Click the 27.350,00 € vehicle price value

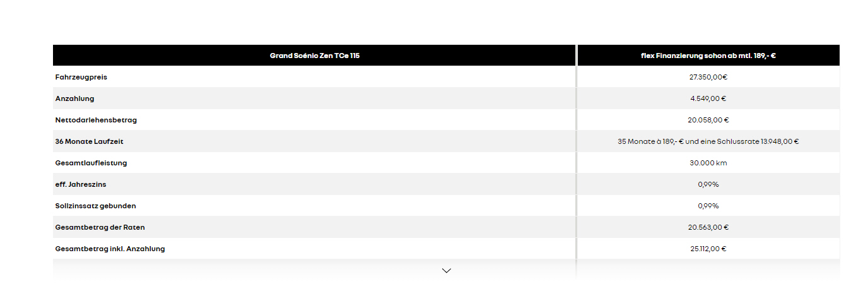pyautogui.click(x=708, y=77)
